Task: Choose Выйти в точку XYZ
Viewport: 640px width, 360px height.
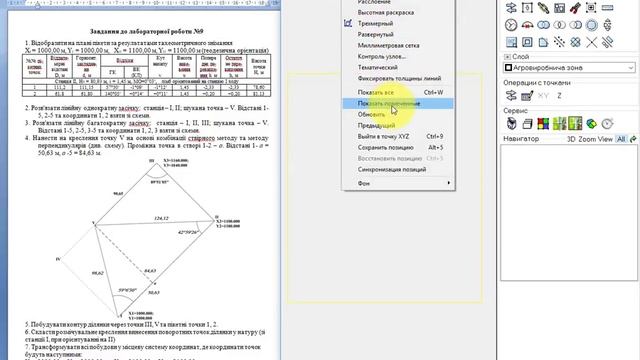Action: coord(398,137)
